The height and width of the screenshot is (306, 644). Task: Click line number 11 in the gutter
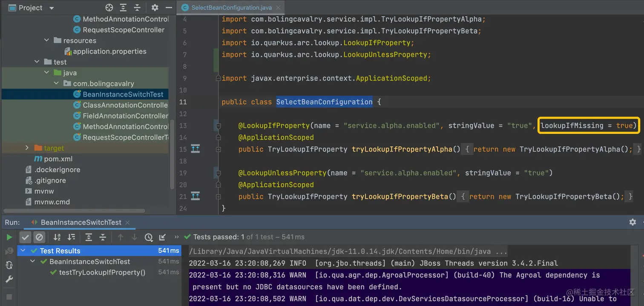183,102
